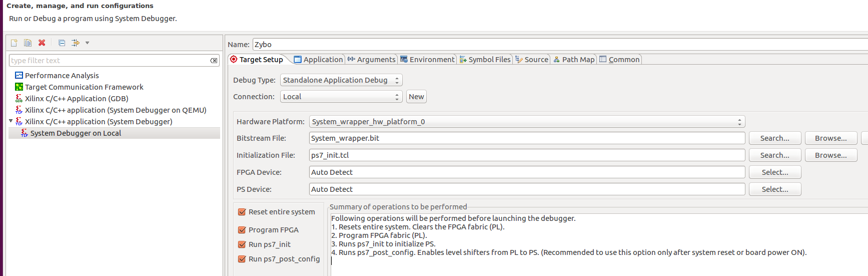Click Search for Bitstream File

pyautogui.click(x=775, y=138)
